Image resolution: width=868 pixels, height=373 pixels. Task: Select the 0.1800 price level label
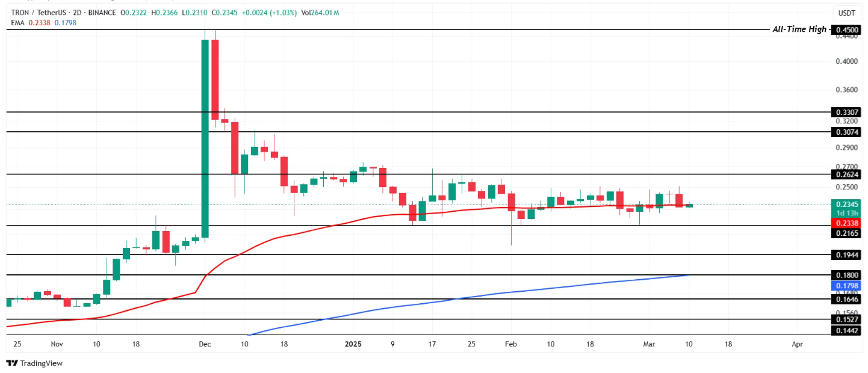tap(846, 275)
